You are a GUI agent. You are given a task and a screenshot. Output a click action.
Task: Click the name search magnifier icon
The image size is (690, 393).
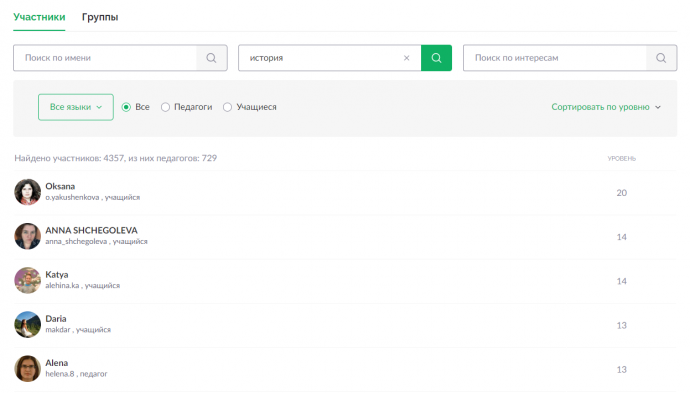(211, 58)
